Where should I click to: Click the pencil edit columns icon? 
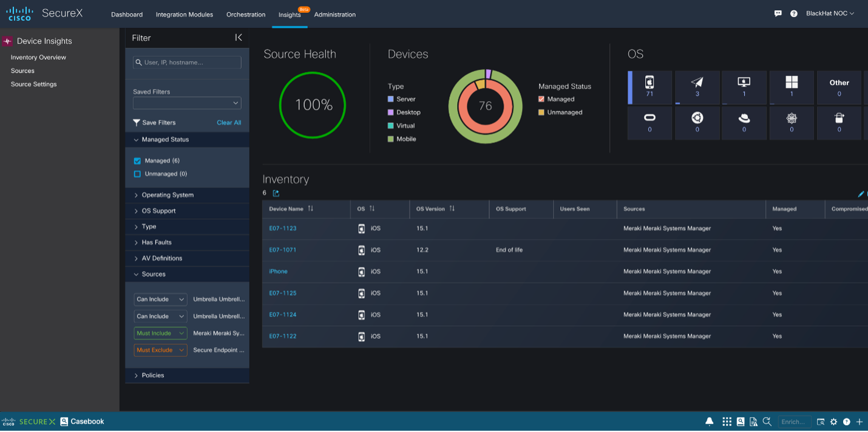tap(861, 194)
